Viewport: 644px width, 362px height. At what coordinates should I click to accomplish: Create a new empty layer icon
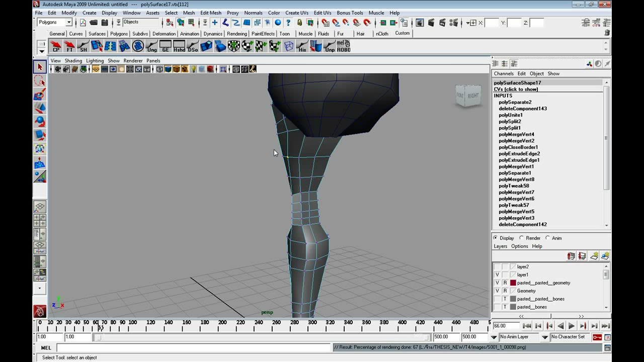594,256
